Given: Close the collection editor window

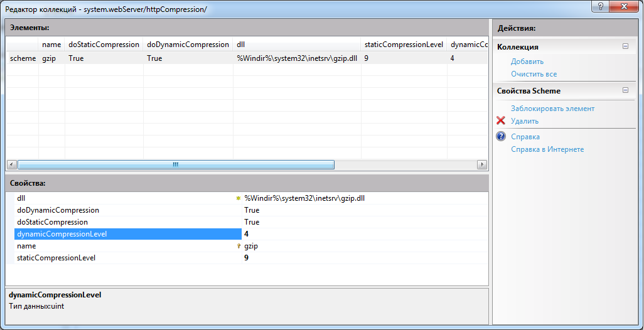Looking at the screenshot, I should 623,6.
